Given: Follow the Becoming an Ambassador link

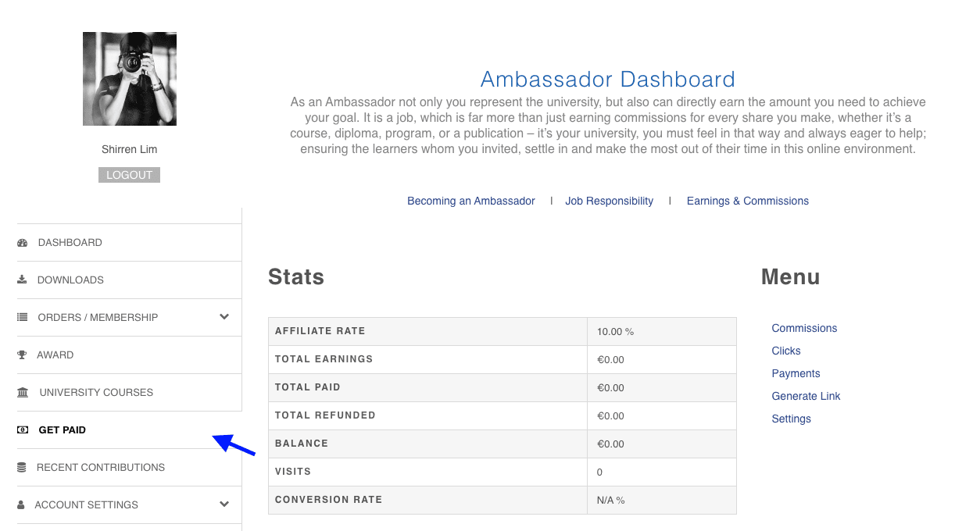Looking at the screenshot, I should coord(470,201).
